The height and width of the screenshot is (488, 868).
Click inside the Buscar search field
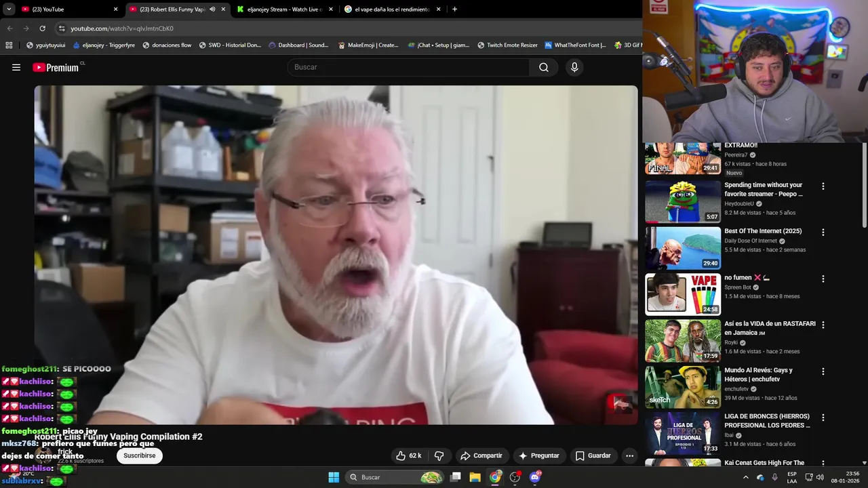click(x=408, y=67)
